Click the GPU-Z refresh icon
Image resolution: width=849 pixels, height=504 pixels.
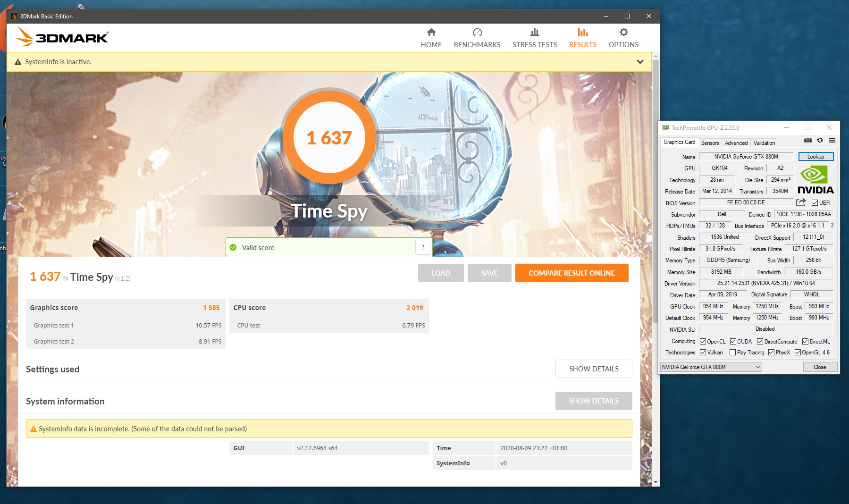[x=820, y=140]
